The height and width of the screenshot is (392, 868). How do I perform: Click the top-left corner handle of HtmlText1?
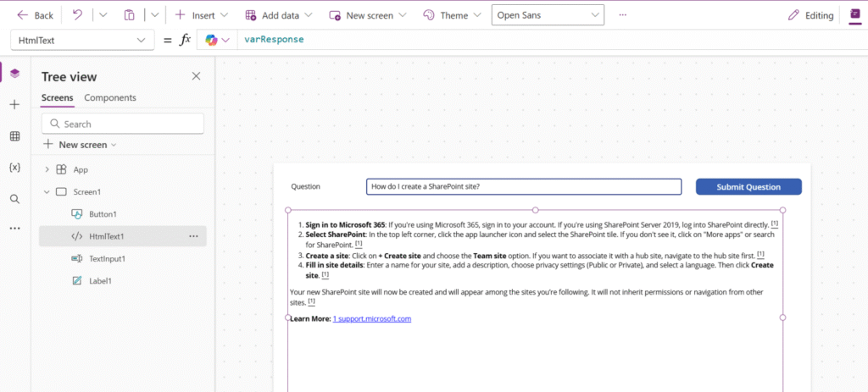click(287, 210)
